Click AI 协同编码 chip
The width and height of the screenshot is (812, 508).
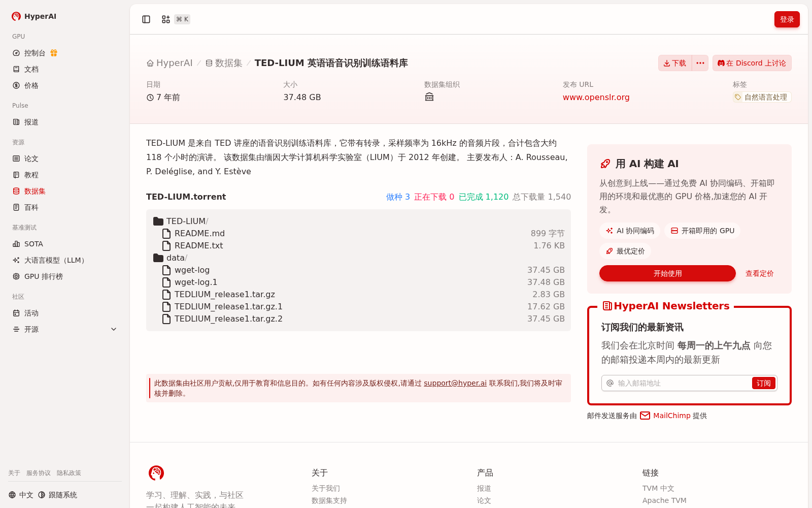click(x=630, y=231)
